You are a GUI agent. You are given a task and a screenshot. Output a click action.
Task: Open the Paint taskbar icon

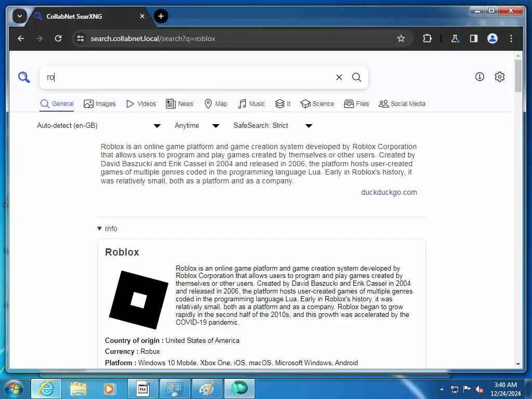(x=207, y=389)
